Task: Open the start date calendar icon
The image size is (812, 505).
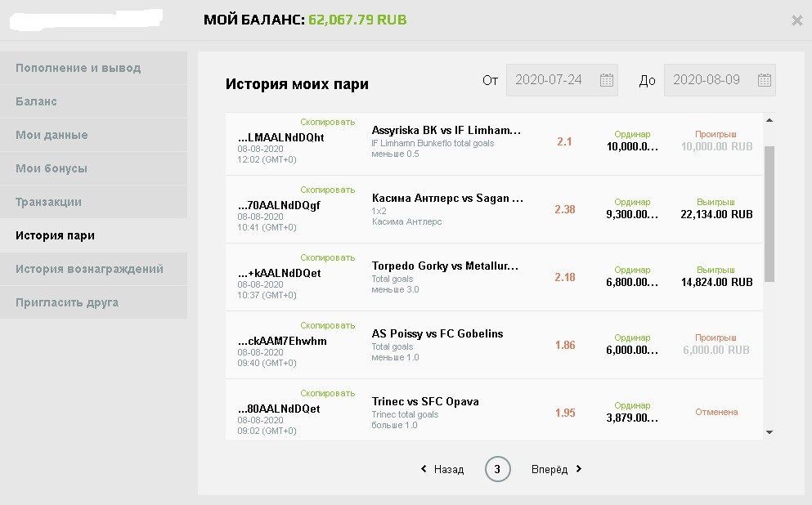Action: 607,80
